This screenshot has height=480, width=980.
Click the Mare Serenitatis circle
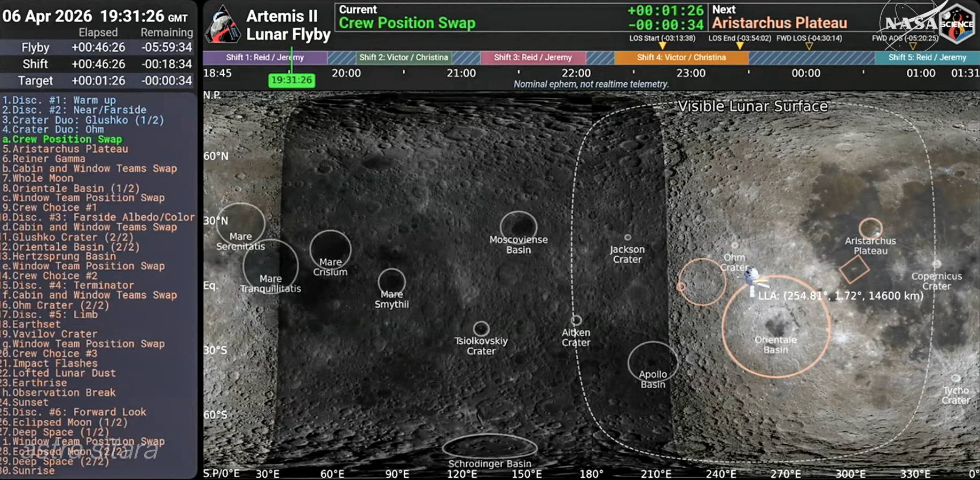coord(241,224)
